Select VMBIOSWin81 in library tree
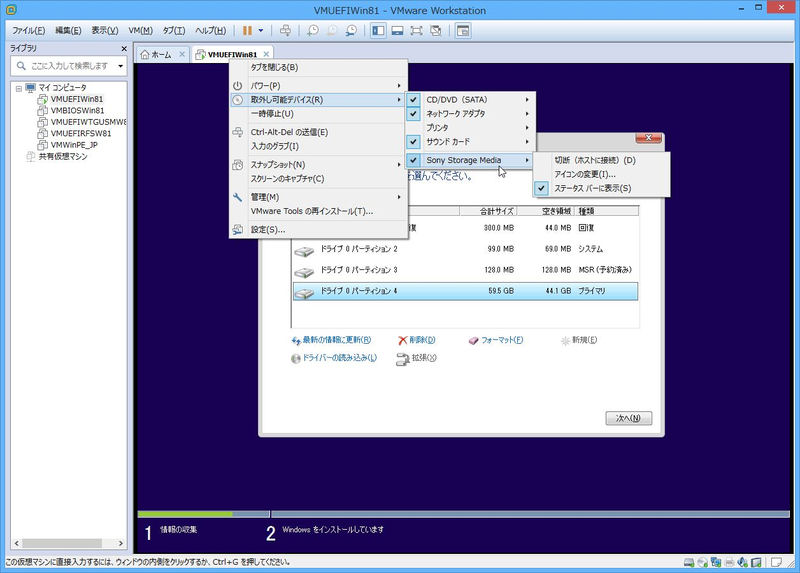Image resolution: width=800 pixels, height=573 pixels. click(x=77, y=111)
